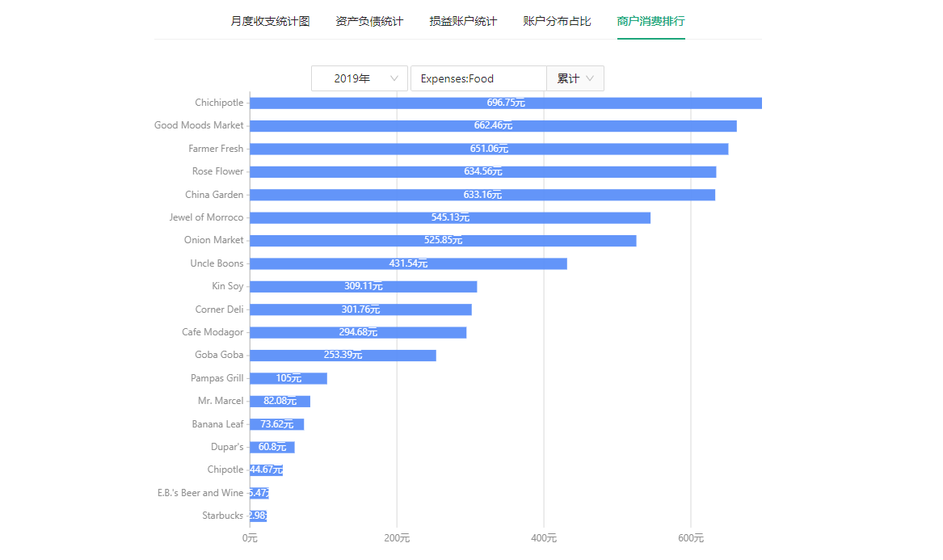Click the Onion Market axis label
The image size is (943, 560).
tap(213, 240)
